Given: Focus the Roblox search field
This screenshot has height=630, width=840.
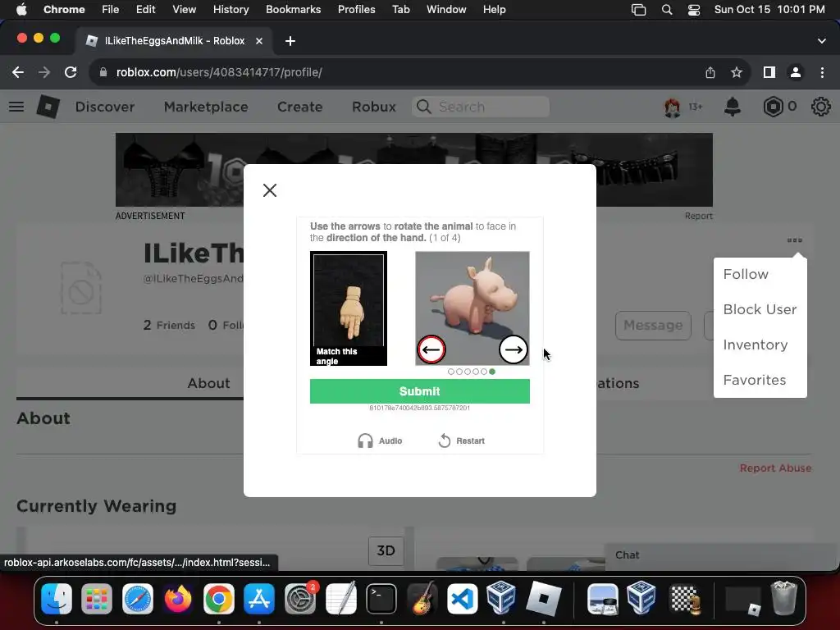Looking at the screenshot, I should 481,107.
